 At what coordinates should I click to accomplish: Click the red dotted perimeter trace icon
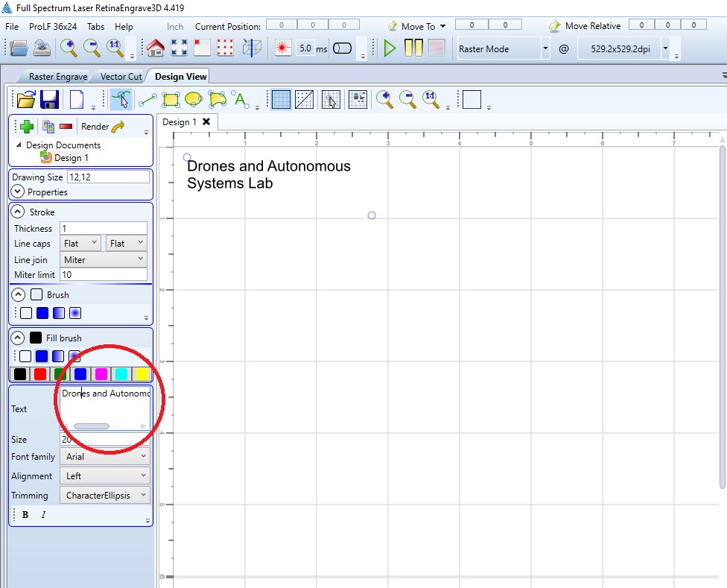[x=225, y=48]
